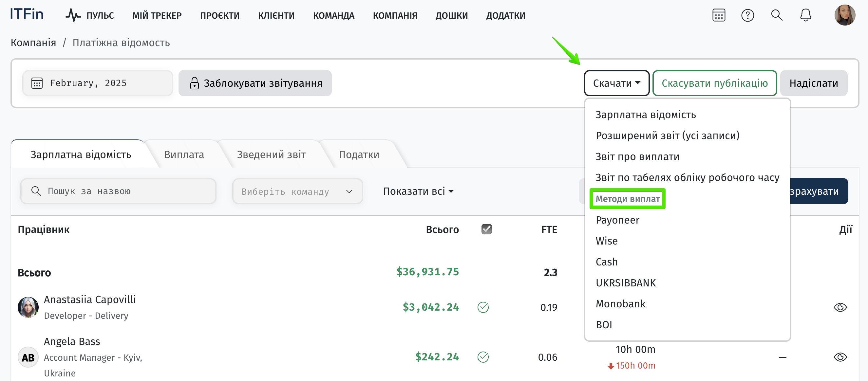This screenshot has height=381, width=868.
Task: Click the 10h 00m hours value
Action: (635, 349)
